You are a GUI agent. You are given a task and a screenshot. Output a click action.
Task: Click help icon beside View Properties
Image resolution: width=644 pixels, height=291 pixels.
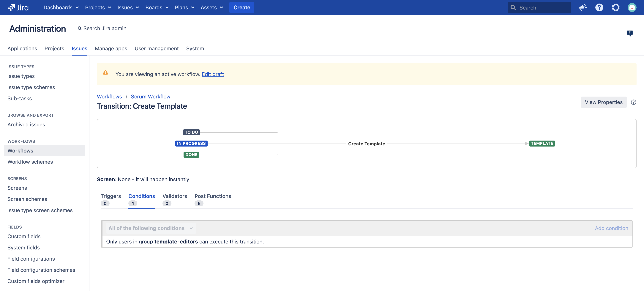click(x=633, y=102)
